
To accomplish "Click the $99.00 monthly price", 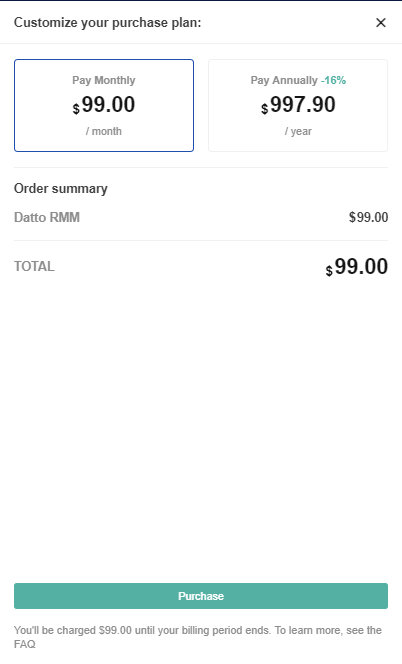I will pos(104,105).
